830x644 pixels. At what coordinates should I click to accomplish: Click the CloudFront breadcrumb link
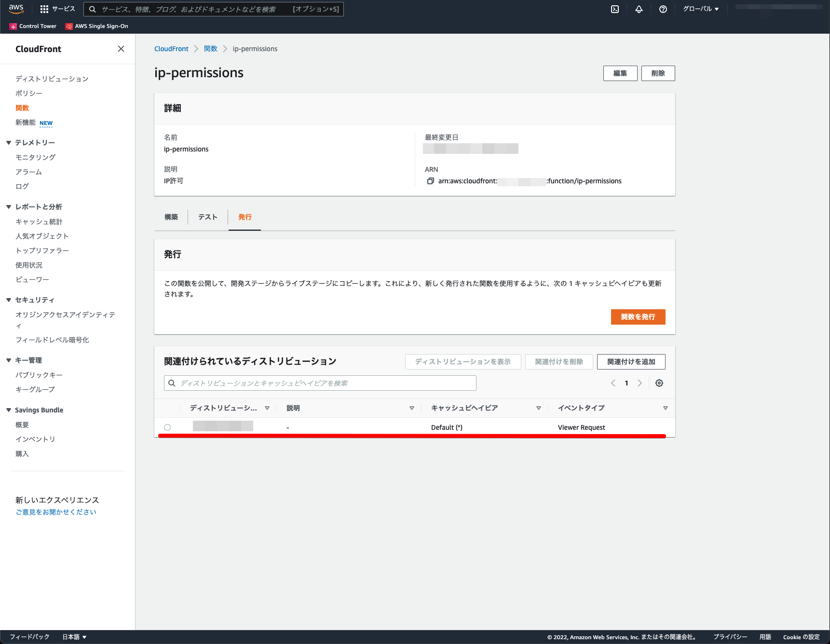[x=171, y=49]
